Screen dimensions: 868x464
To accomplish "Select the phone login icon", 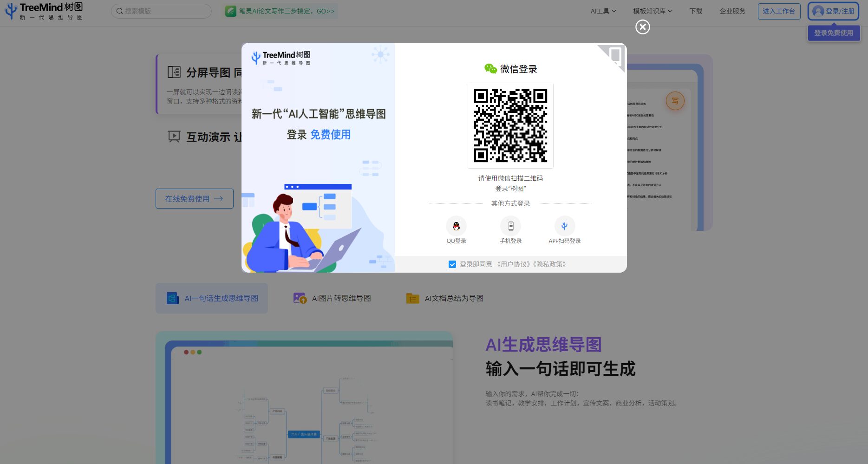I will point(510,226).
